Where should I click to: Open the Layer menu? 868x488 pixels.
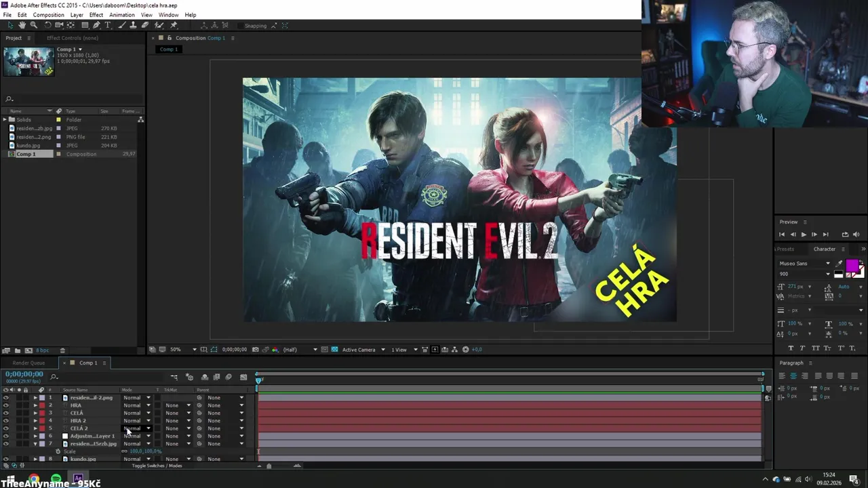click(77, 15)
